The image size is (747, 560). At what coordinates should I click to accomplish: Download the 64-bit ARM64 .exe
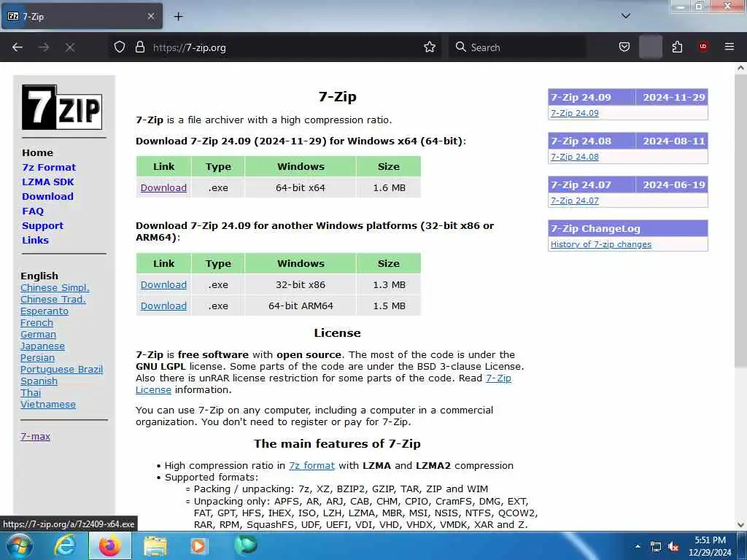[163, 306]
